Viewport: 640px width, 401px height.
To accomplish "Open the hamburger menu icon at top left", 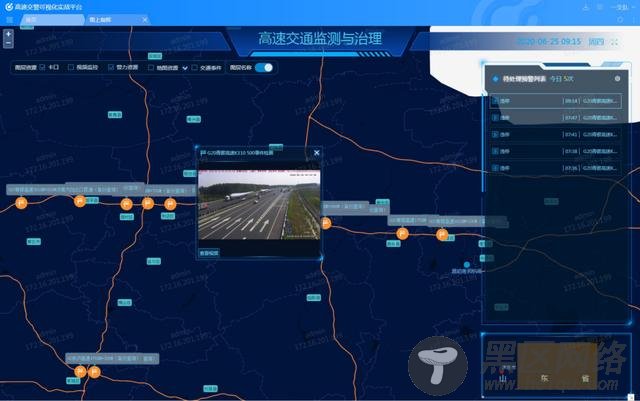I will [x=9, y=19].
